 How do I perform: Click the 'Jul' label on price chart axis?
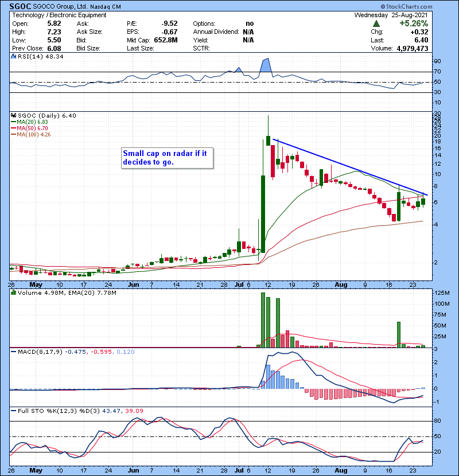pyautogui.click(x=239, y=285)
